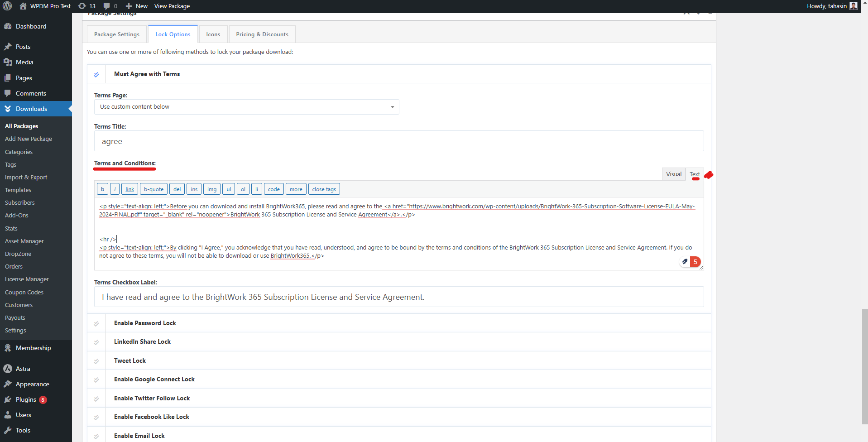Open License Manager submenu item
The width and height of the screenshot is (868, 442).
pyautogui.click(x=27, y=279)
